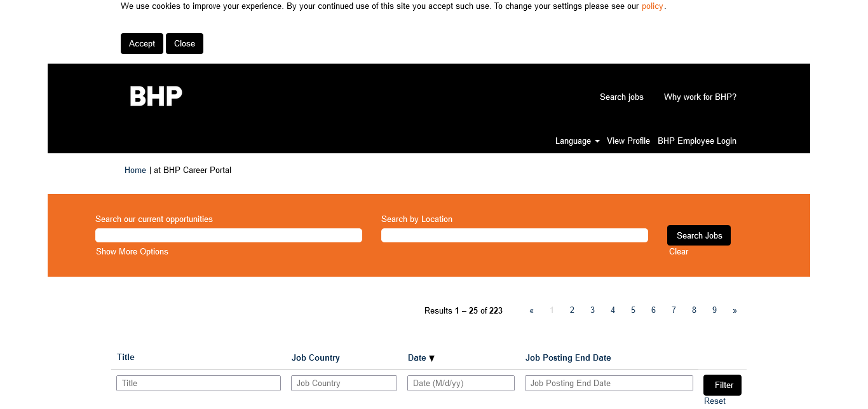Viewport: 868px width, 409px height.
Task: Open Search jobs menu item
Action: click(621, 97)
